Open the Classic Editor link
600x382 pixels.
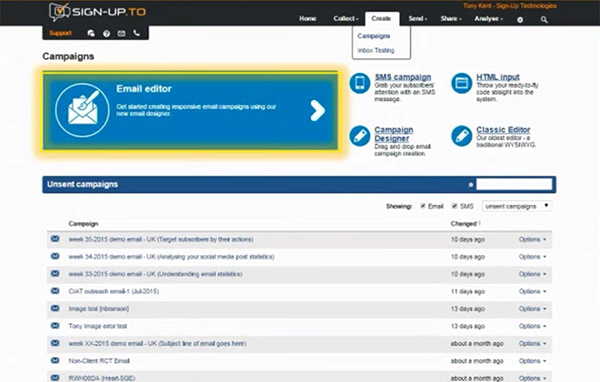503,130
